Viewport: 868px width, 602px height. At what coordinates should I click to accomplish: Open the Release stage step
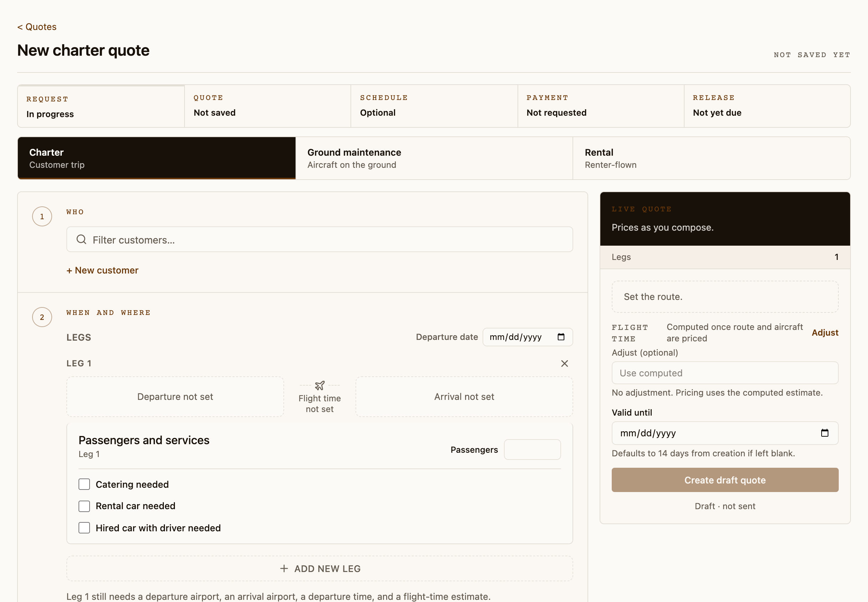pyautogui.click(x=767, y=106)
